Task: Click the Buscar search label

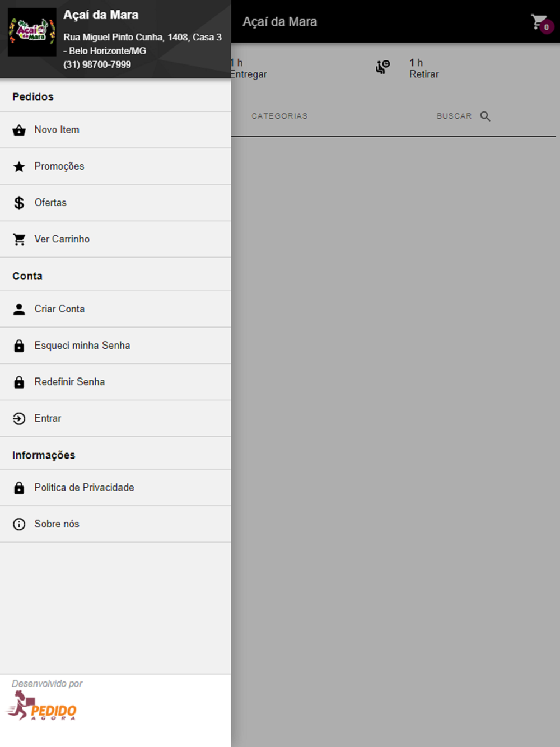Action: (454, 116)
